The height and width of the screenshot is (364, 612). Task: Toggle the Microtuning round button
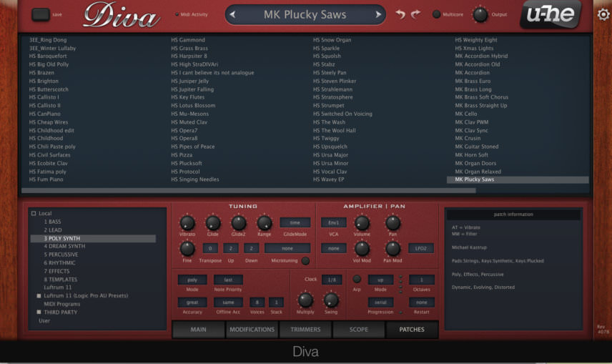[305, 261]
